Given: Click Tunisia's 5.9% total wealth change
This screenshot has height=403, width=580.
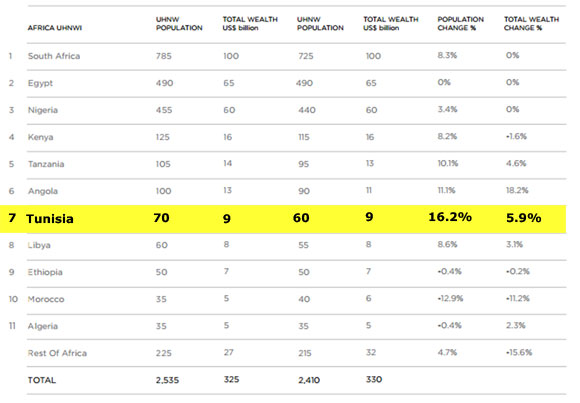Looking at the screenshot, I should (x=524, y=218).
